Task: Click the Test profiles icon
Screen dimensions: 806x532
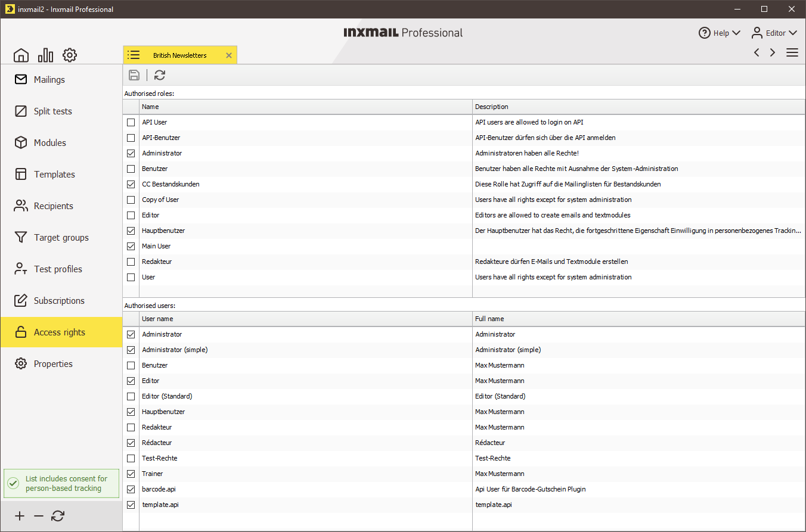Action: point(21,269)
